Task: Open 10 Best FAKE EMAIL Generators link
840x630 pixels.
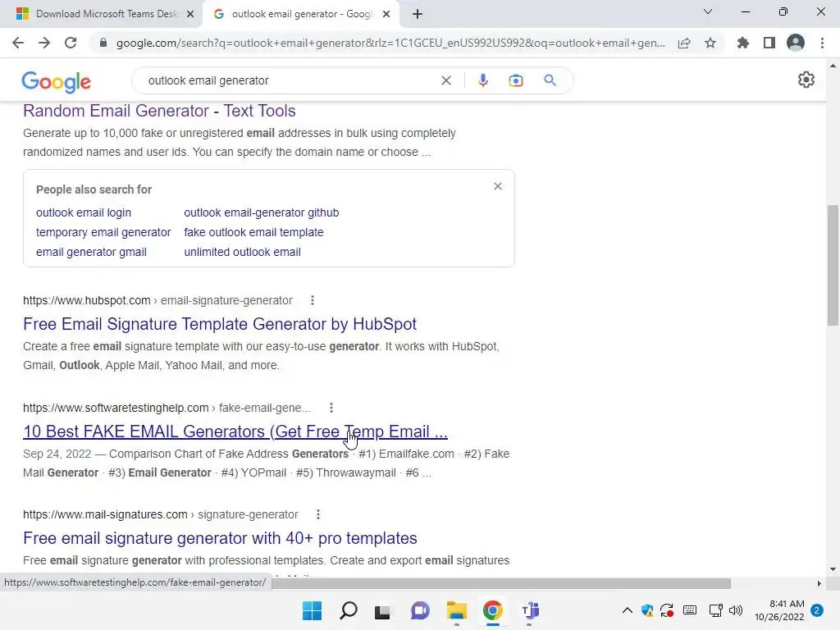Action: (x=235, y=431)
